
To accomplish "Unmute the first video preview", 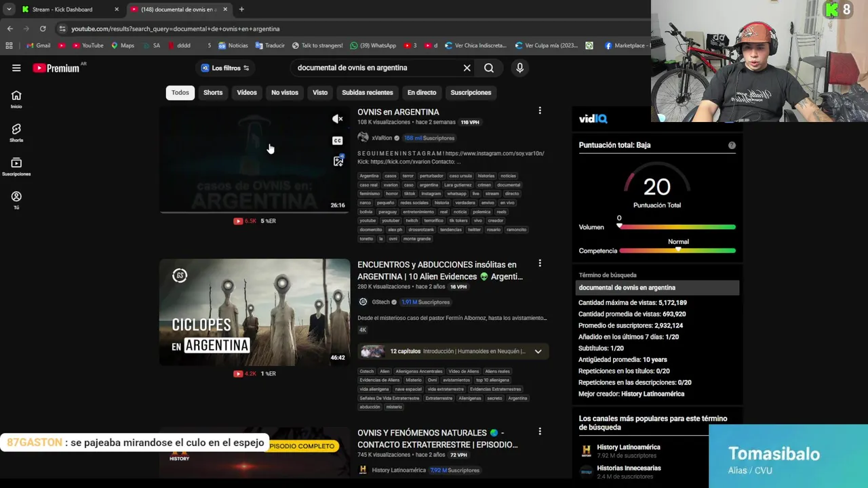I will point(338,119).
